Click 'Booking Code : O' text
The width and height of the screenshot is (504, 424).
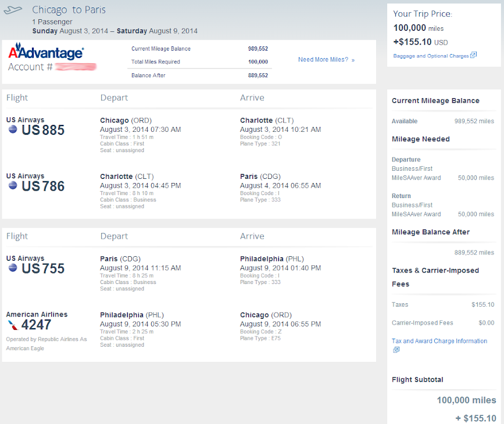(x=260, y=137)
